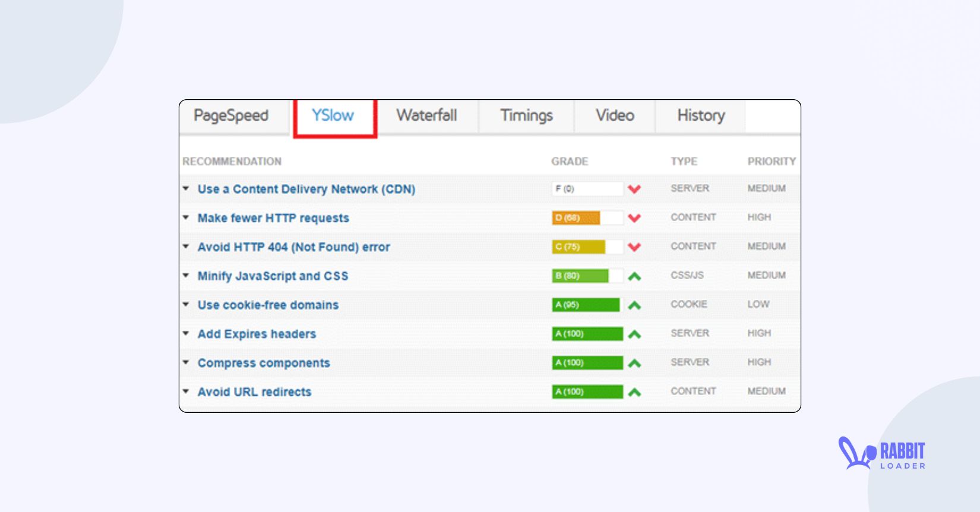
Task: Expand Add Expires headers disclosure arrow
Action: point(186,334)
